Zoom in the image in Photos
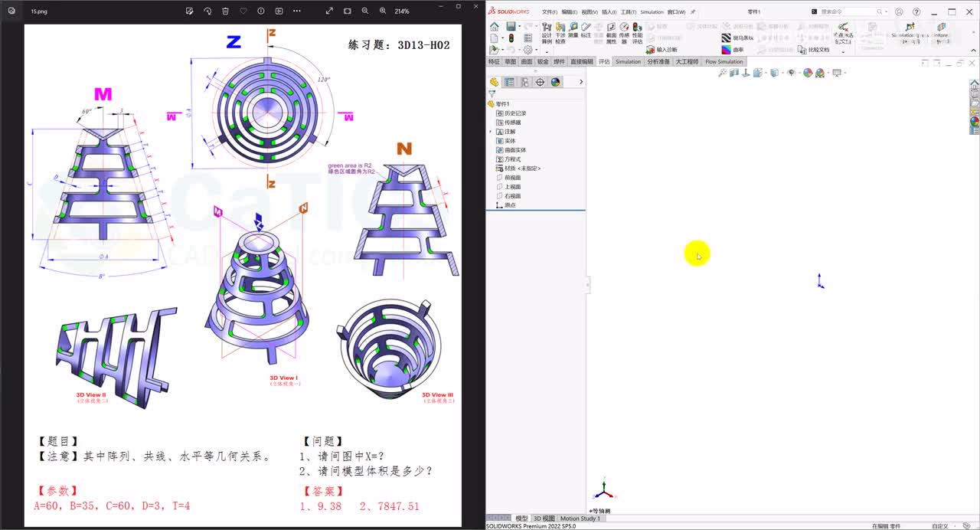The height and width of the screenshot is (530, 980). (383, 11)
